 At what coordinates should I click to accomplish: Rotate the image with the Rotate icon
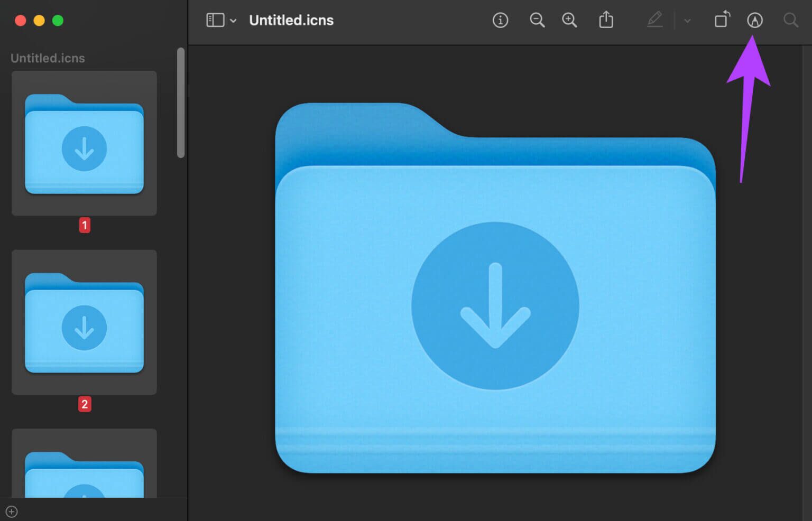pyautogui.click(x=722, y=21)
